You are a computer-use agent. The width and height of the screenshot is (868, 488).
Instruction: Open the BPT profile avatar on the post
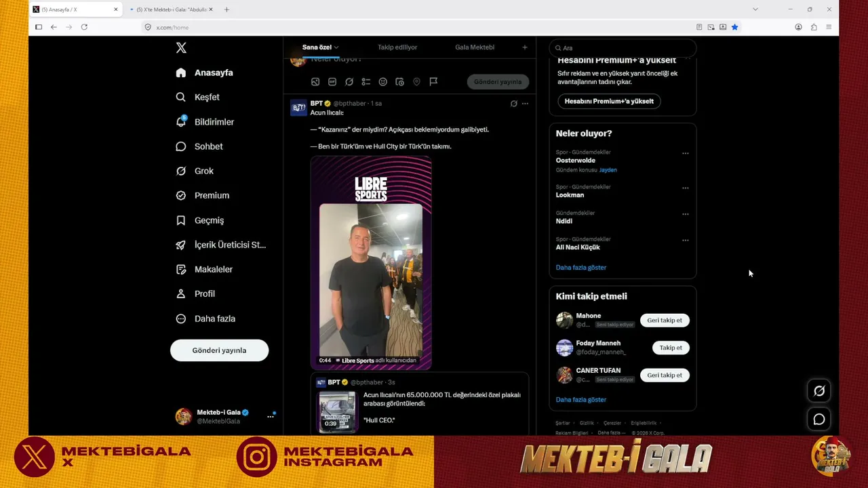point(298,108)
